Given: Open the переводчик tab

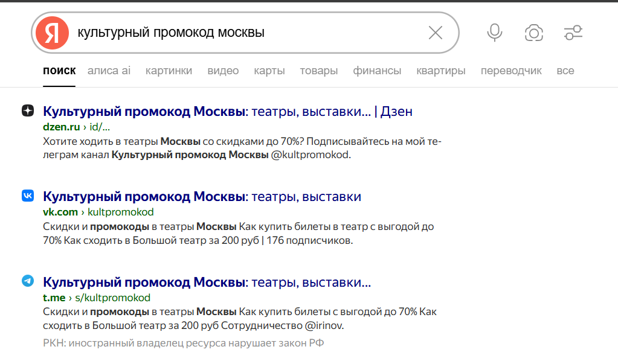Looking at the screenshot, I should point(511,71).
